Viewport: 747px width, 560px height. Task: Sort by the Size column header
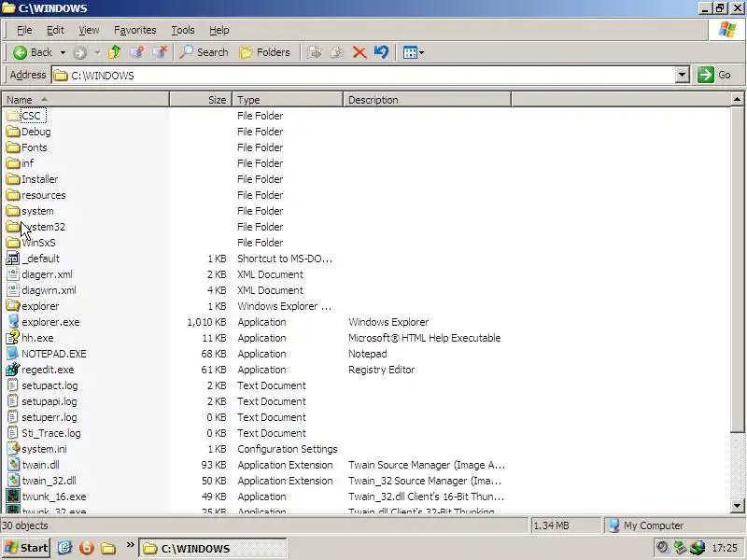coord(201,100)
